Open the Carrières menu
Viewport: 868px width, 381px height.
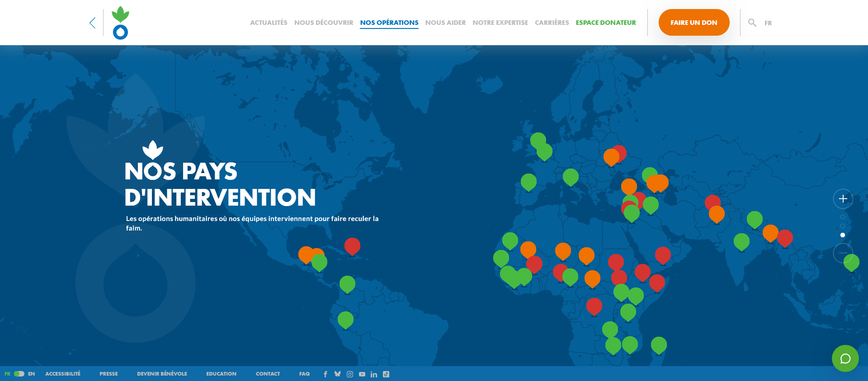(552, 23)
